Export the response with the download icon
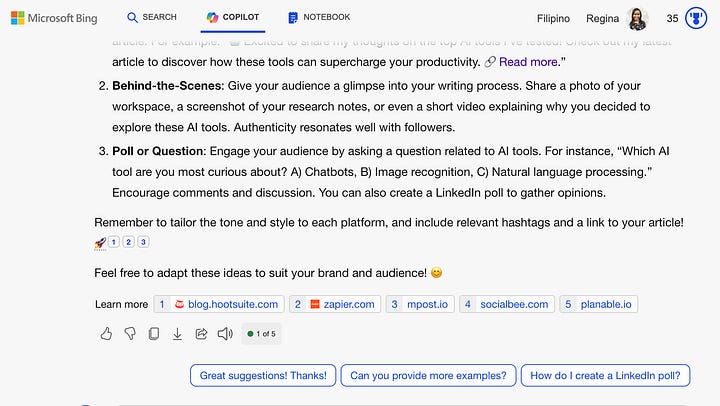This screenshot has height=406, width=720. click(177, 334)
